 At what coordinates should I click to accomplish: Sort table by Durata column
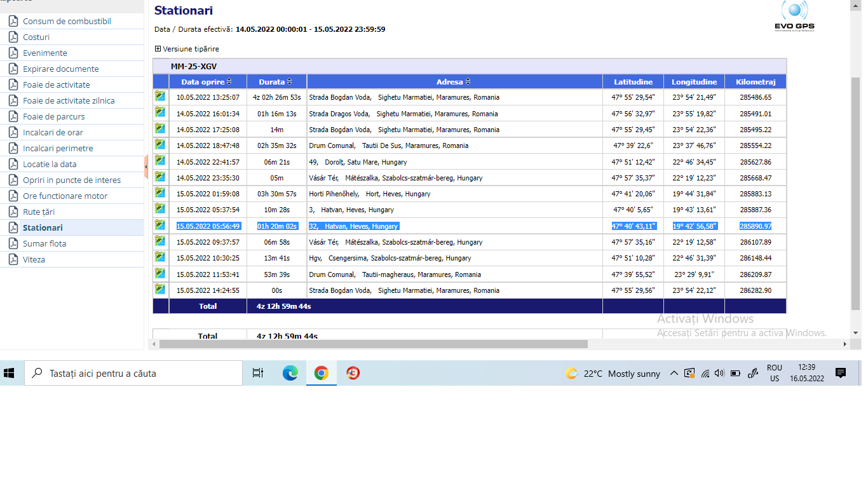point(277,81)
